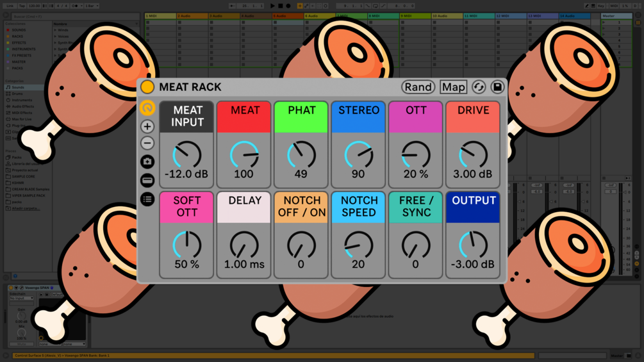Click the chain selector bar icon

click(147, 180)
